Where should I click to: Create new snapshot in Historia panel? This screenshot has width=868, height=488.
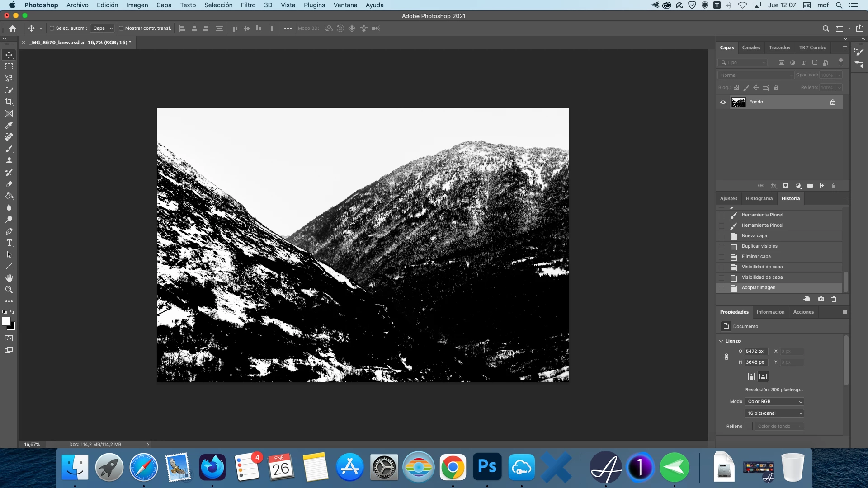coord(821,299)
